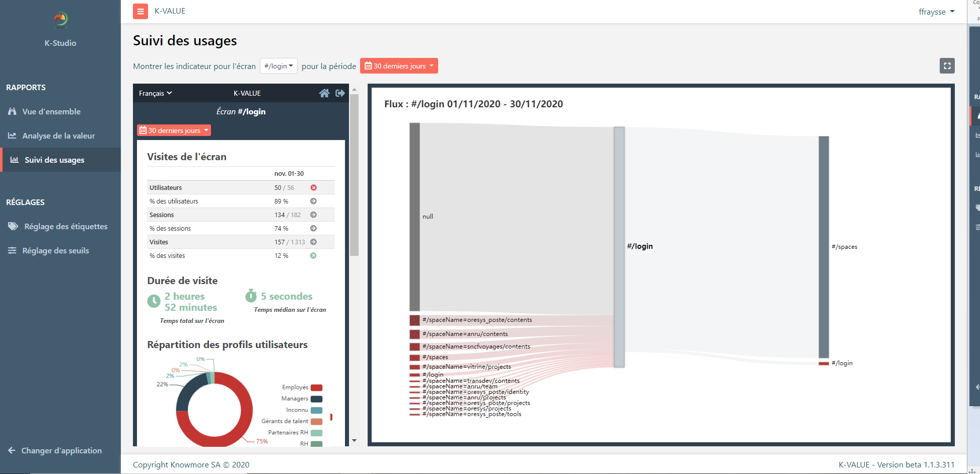Click the sliders icon beside Réglage des seuils
The width and height of the screenshot is (980, 474).
tap(12, 250)
